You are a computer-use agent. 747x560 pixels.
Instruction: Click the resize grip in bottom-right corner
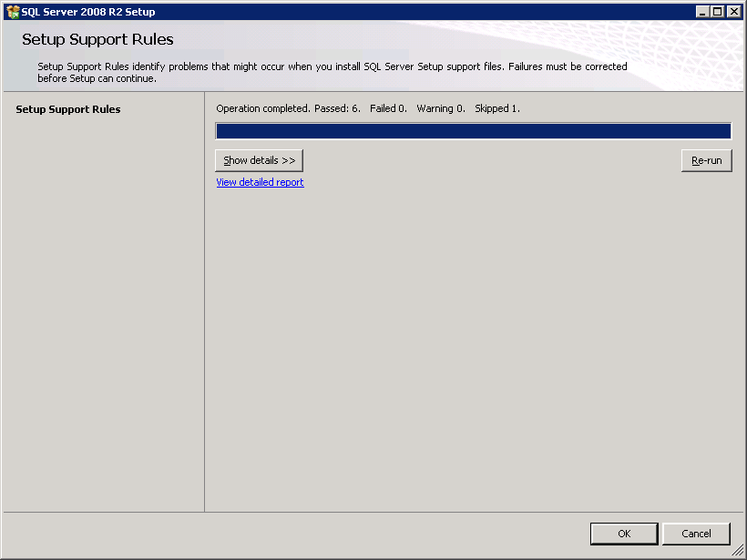738,551
